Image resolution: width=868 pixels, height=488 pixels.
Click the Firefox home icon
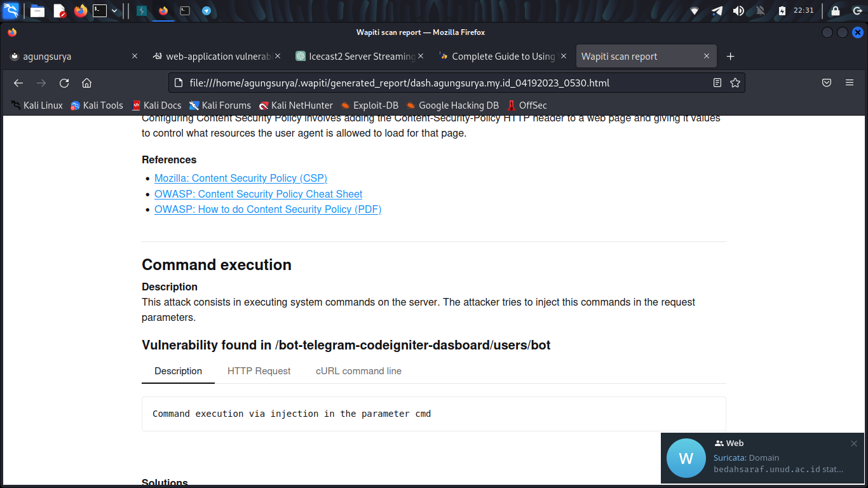(x=87, y=83)
